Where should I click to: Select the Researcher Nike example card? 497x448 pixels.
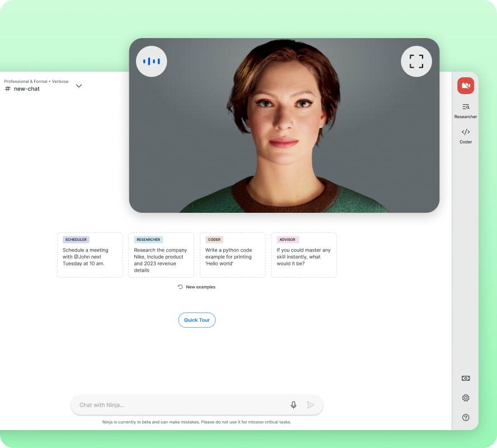pos(161,255)
